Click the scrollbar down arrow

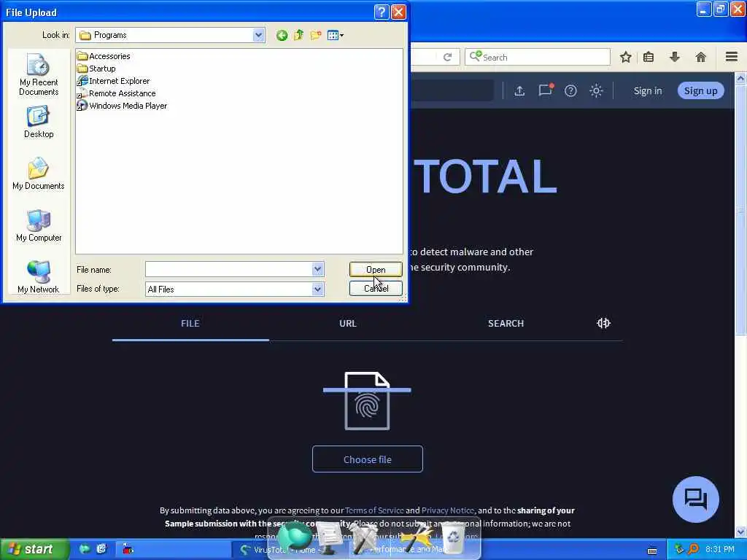point(741,532)
